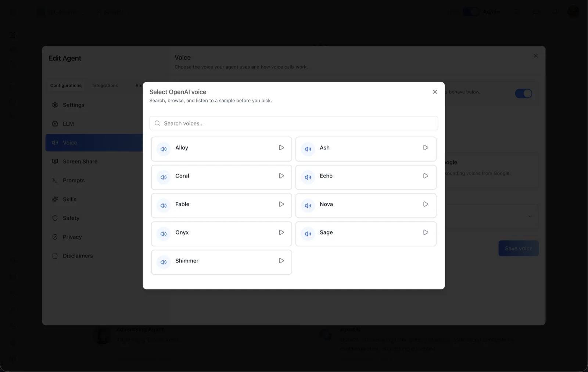
Task: Click the speaker icon beside Sage
Action: tap(308, 234)
